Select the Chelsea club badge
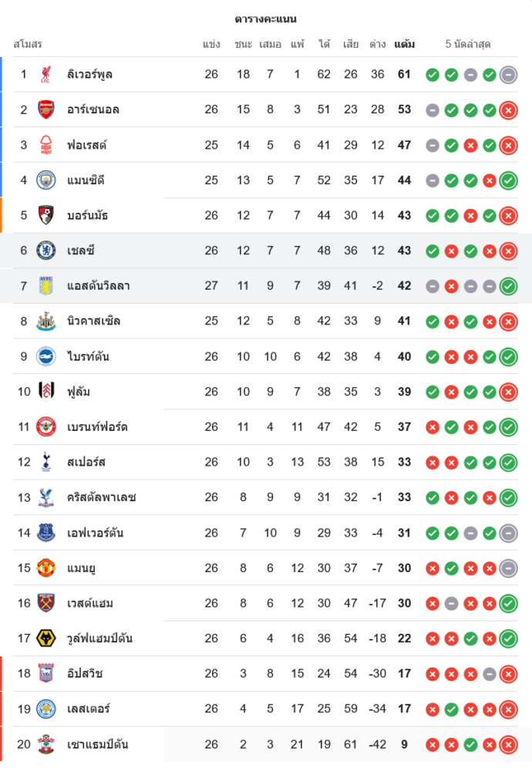This screenshot has height=771, width=532. (46, 251)
